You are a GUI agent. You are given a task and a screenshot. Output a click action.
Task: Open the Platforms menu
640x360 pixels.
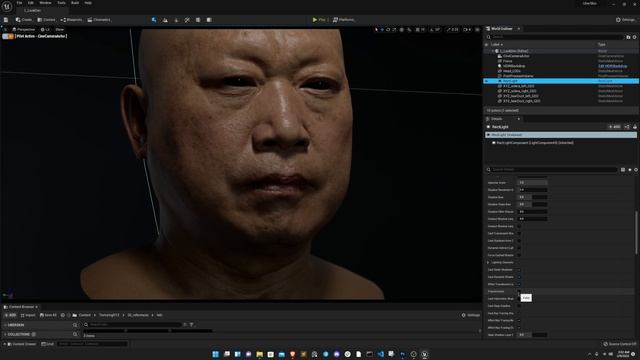(x=344, y=20)
